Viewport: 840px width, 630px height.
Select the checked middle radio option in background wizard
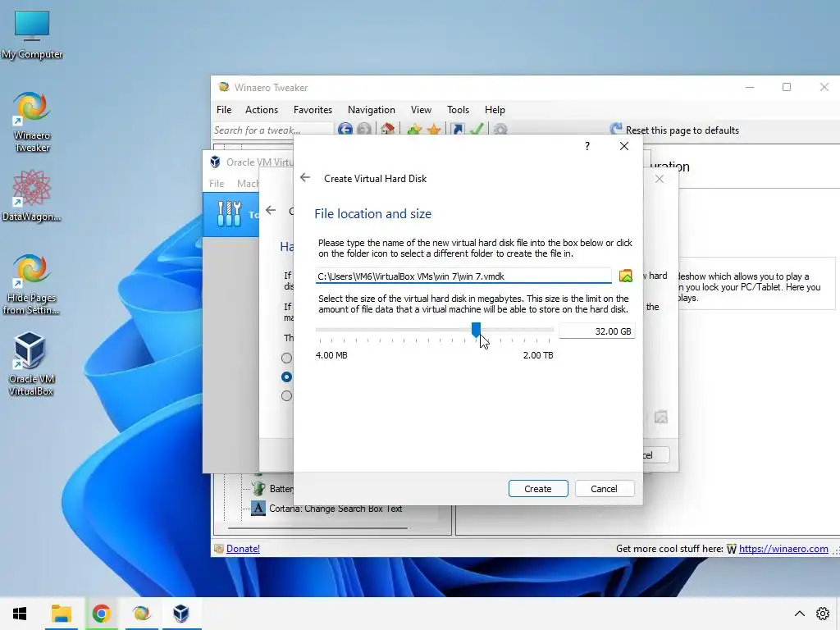pos(286,377)
